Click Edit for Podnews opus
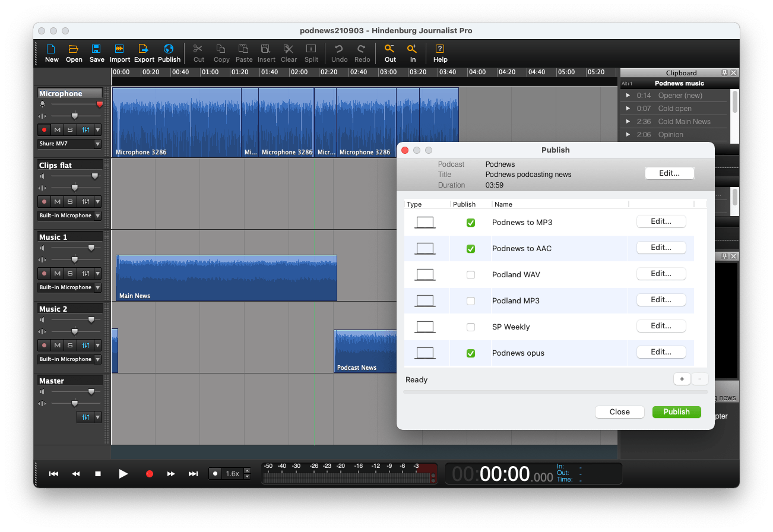This screenshot has width=773, height=532. [x=661, y=352]
